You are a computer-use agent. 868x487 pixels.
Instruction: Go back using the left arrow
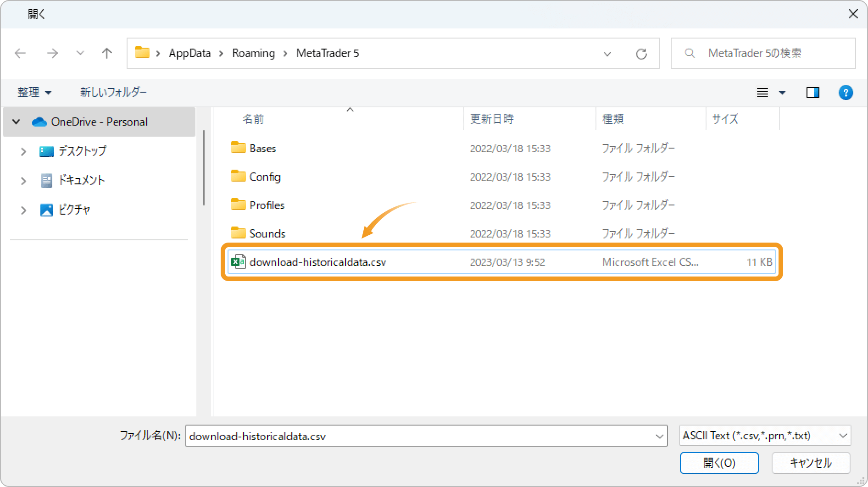pos(20,53)
